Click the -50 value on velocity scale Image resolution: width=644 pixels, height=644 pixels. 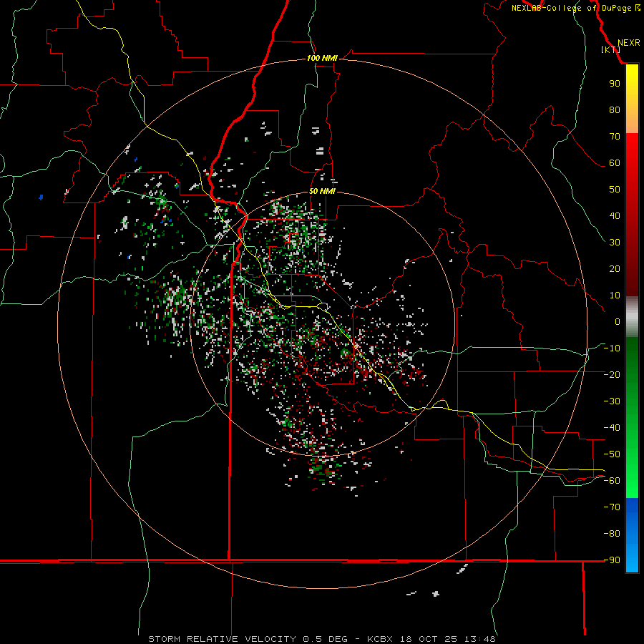(612, 454)
